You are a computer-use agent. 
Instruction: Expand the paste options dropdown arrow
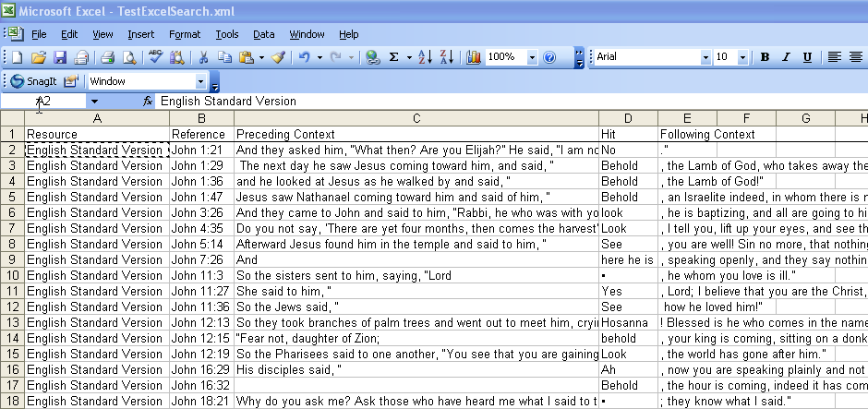pyautogui.click(x=261, y=57)
